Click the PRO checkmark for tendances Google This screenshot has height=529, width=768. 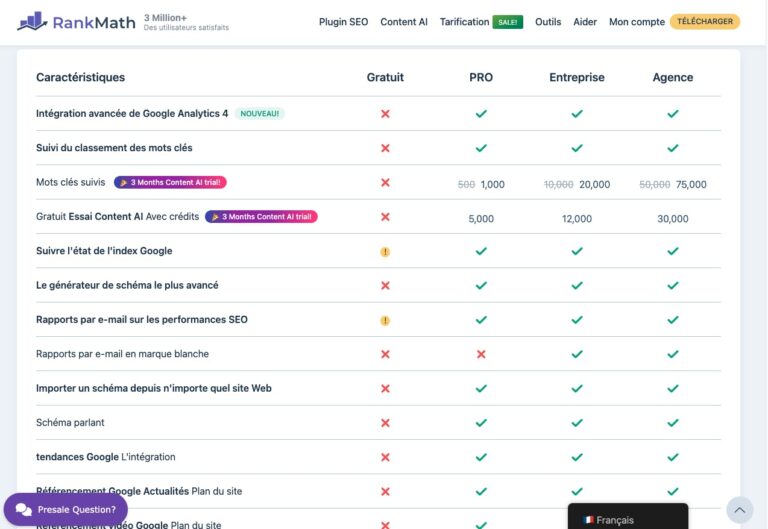pos(481,457)
